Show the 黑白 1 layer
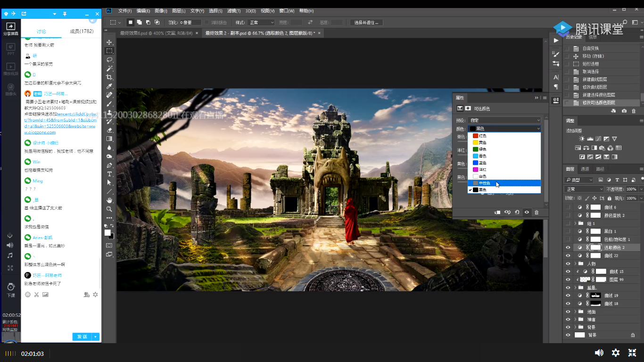Screen dimensions: 644x362 click(568, 231)
